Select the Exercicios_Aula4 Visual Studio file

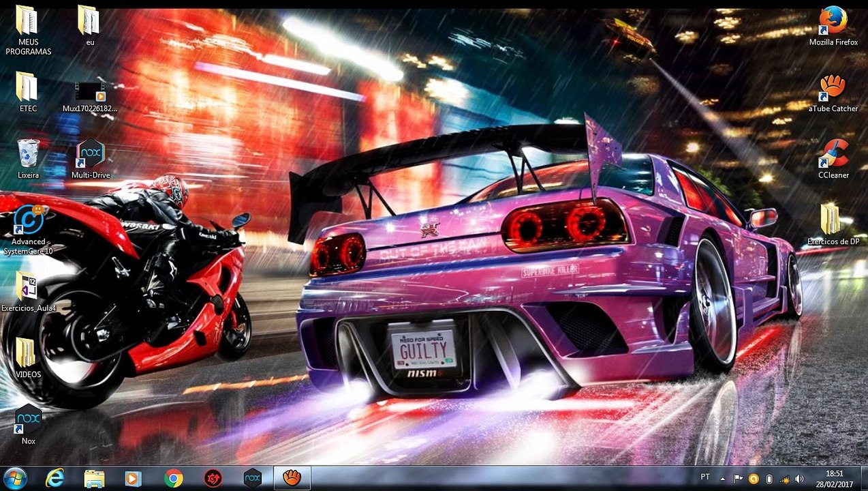click(x=28, y=292)
